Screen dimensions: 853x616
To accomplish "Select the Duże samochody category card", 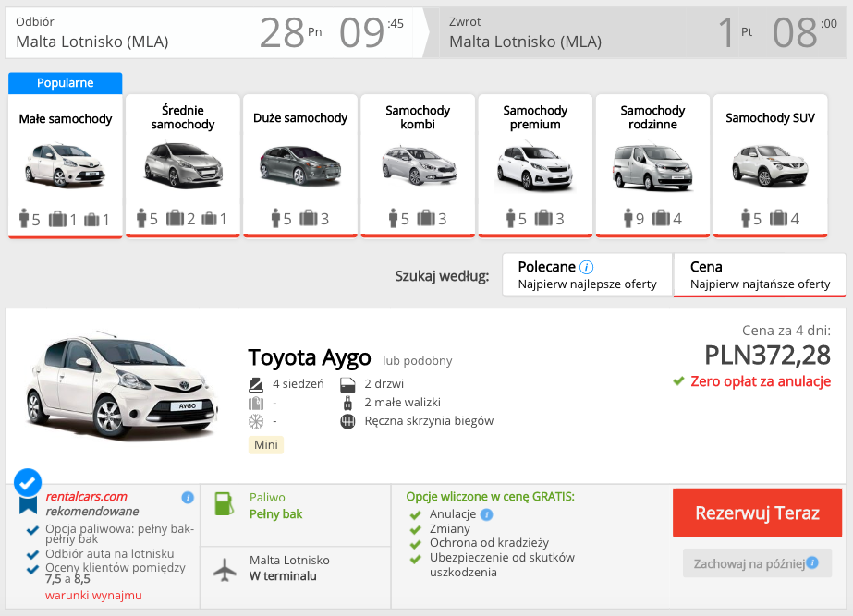I will click(x=300, y=166).
